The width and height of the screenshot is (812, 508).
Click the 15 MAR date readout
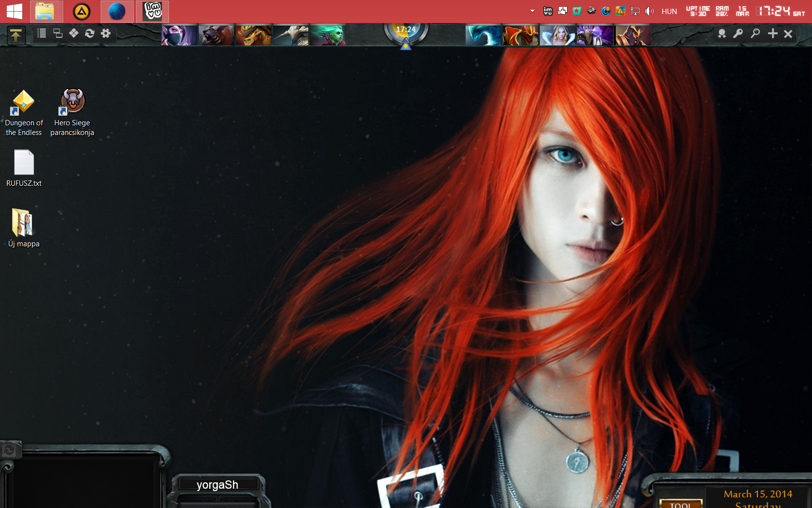click(742, 11)
